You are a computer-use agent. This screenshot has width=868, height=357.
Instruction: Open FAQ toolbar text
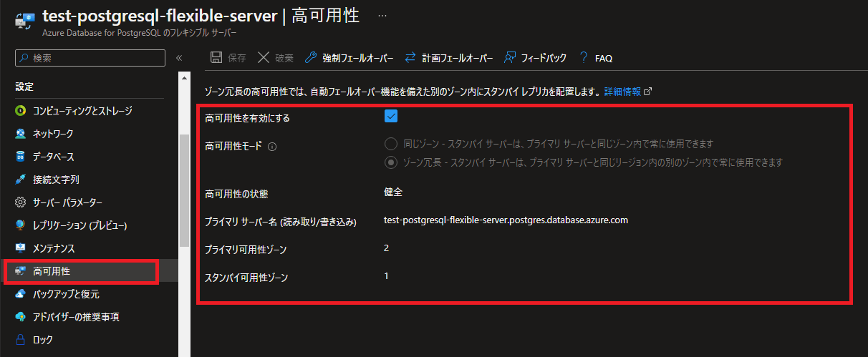[604, 58]
